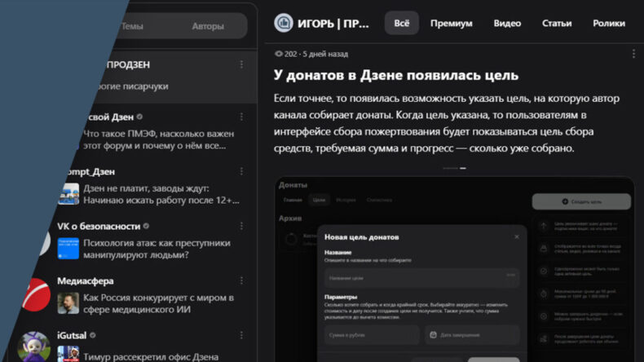Select the first carousel indicator dash
The height and width of the screenshot is (362, 644).
450,168
